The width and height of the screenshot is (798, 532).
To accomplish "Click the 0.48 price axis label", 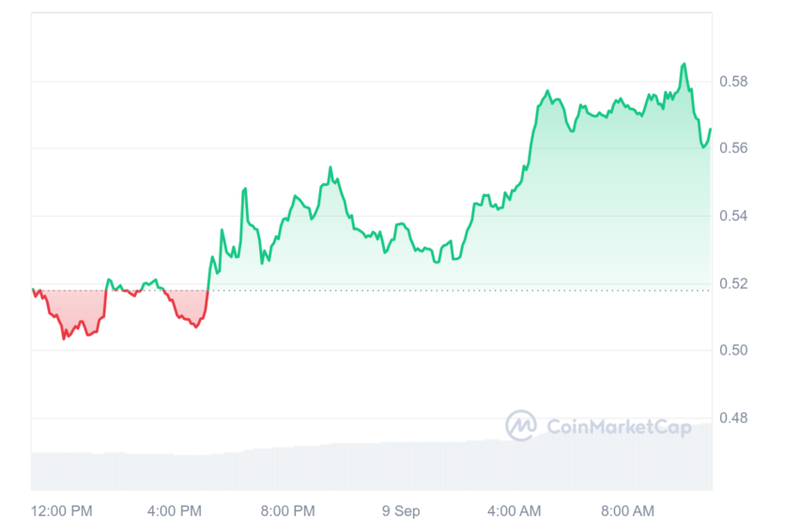I will (733, 418).
